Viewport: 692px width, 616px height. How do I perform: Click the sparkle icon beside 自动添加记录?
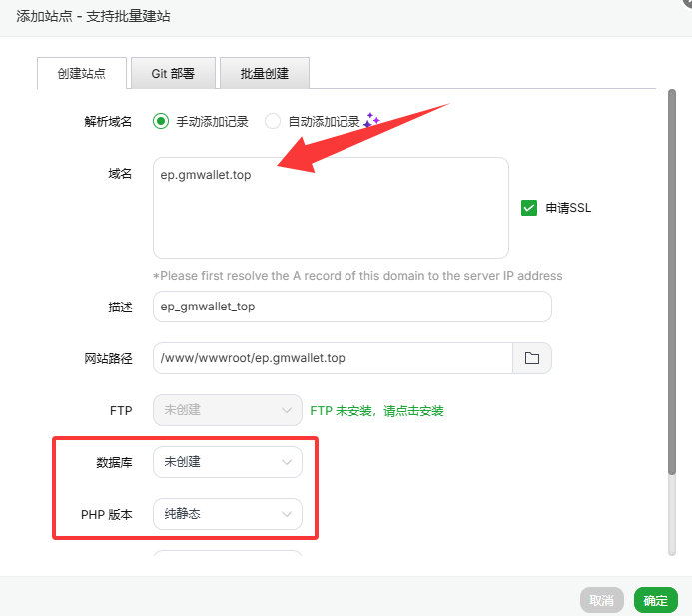371,121
